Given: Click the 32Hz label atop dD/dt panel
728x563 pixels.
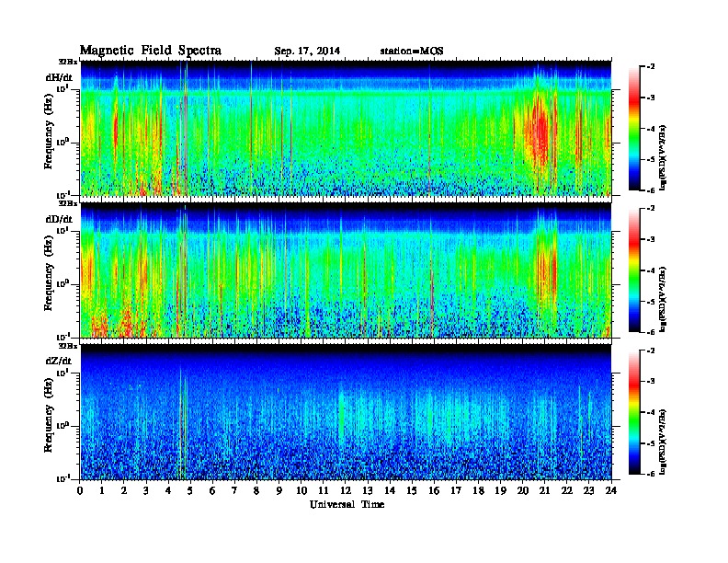Looking at the screenshot, I should coord(67,203).
